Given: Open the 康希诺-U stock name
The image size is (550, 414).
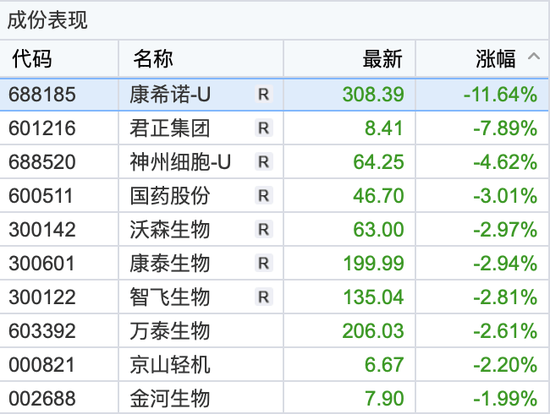Looking at the screenshot, I should (x=170, y=95).
